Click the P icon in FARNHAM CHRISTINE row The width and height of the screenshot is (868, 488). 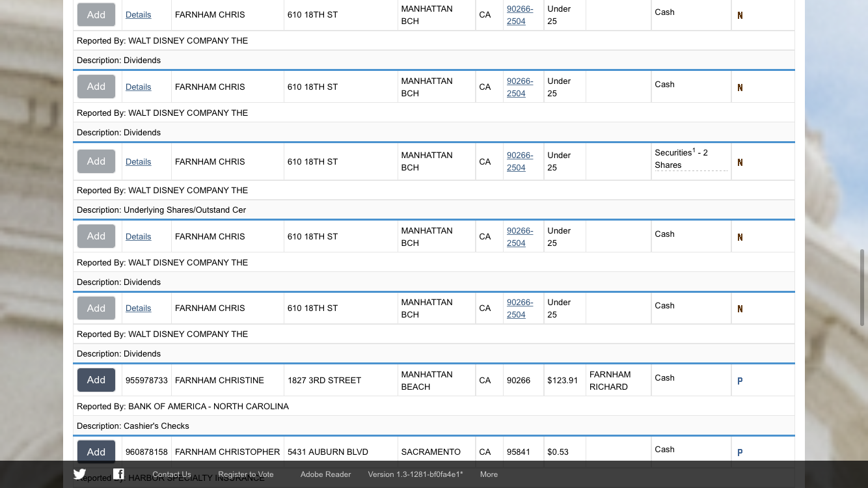(740, 381)
